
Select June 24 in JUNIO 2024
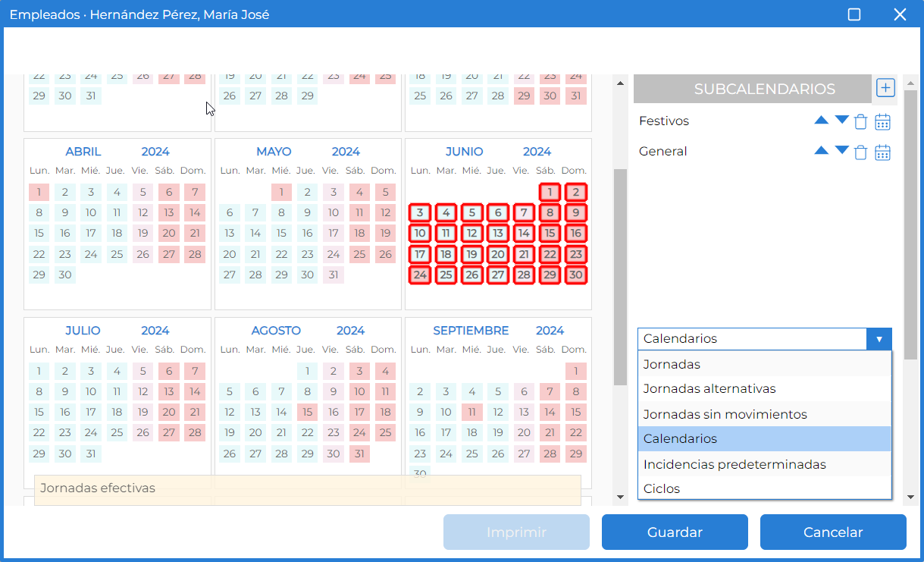click(420, 275)
